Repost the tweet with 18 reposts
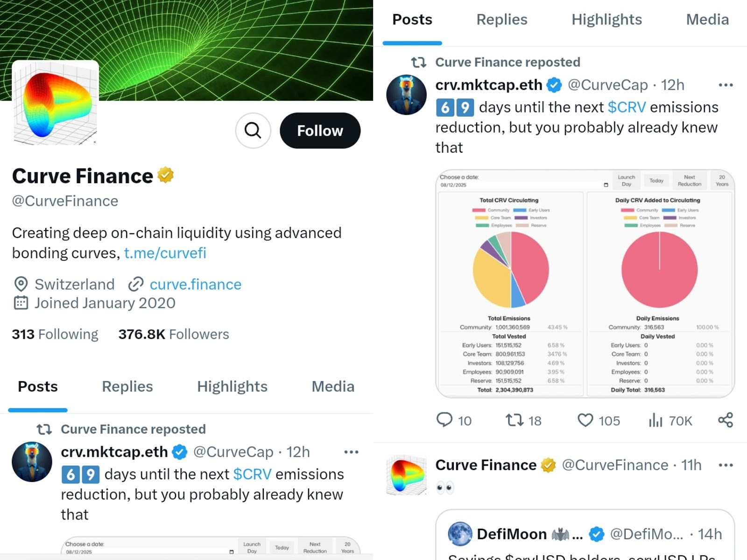 [x=514, y=420]
